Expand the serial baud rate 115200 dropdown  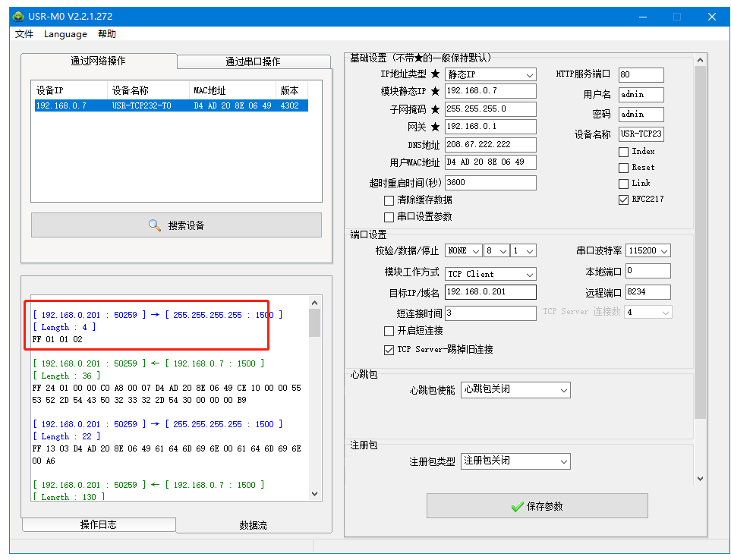tap(648, 250)
